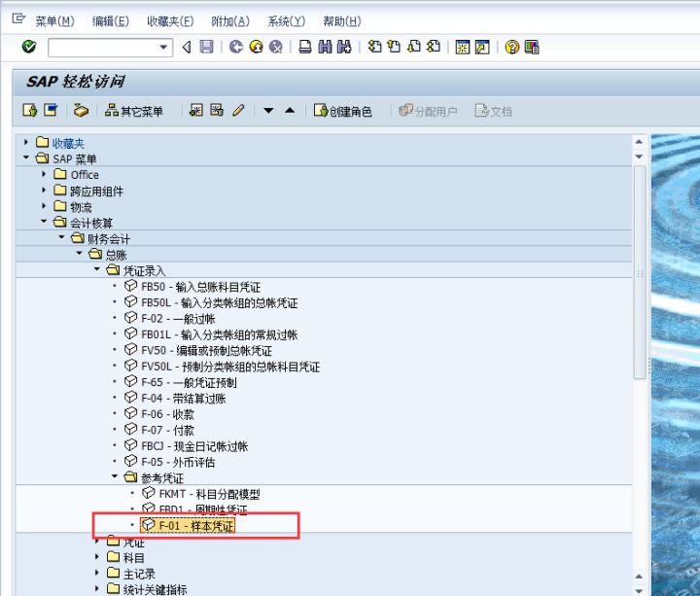Click the Generate Shortcut icon
This screenshot has height=596, width=700.
pyautogui.click(x=482, y=47)
